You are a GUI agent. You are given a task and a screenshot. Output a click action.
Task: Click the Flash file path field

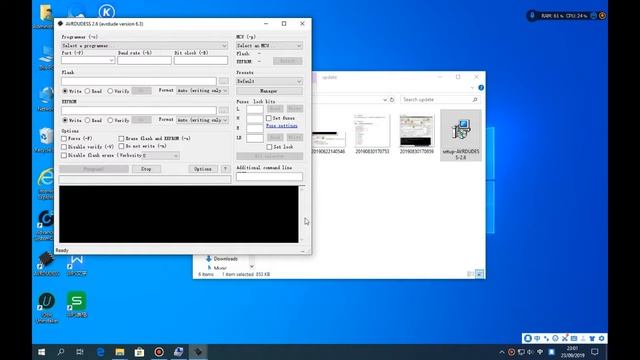tap(139, 81)
